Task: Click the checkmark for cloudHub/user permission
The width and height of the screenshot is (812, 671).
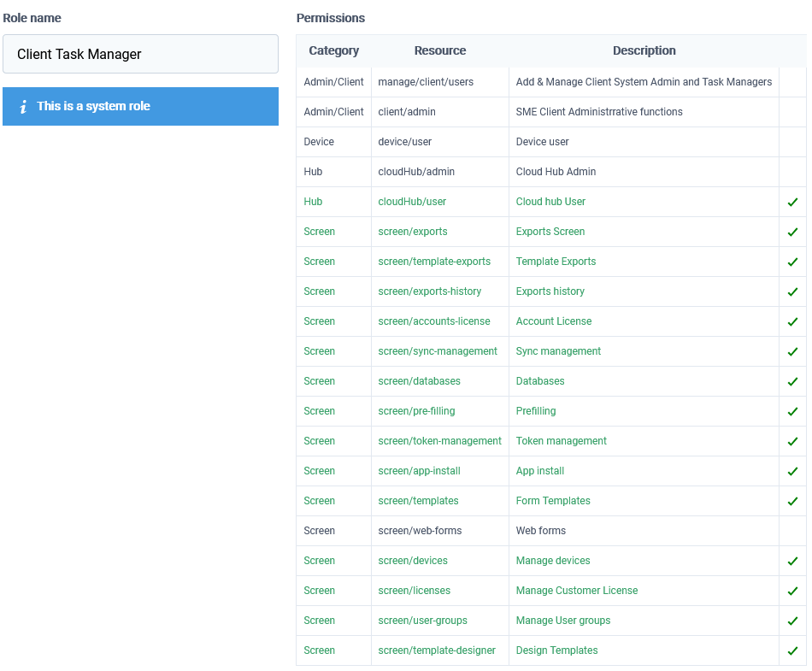Action: (792, 202)
